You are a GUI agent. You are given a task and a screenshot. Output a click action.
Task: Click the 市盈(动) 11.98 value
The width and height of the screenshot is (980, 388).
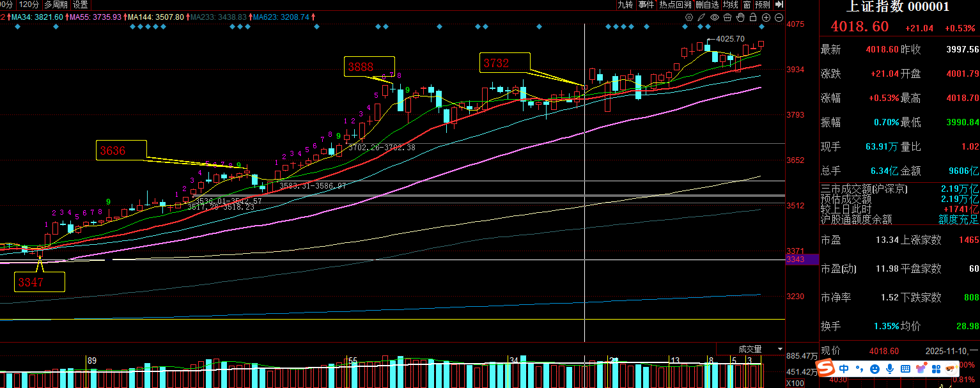click(x=887, y=268)
